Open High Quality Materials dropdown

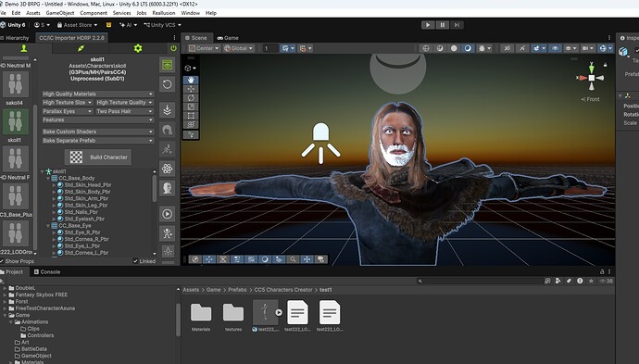(x=98, y=94)
